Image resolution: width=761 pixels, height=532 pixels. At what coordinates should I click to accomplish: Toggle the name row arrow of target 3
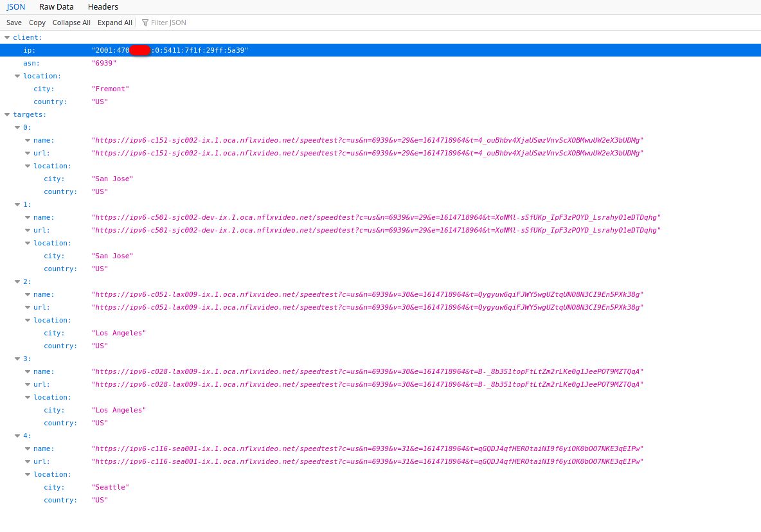28,371
